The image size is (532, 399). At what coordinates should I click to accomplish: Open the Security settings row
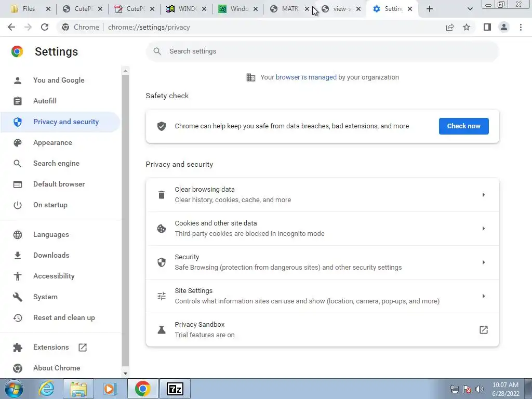[x=322, y=262]
